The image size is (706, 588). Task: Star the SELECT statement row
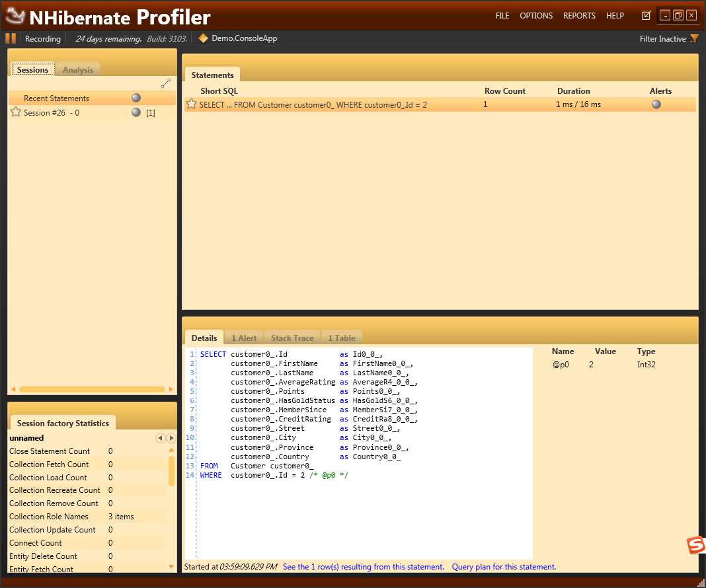click(x=191, y=104)
